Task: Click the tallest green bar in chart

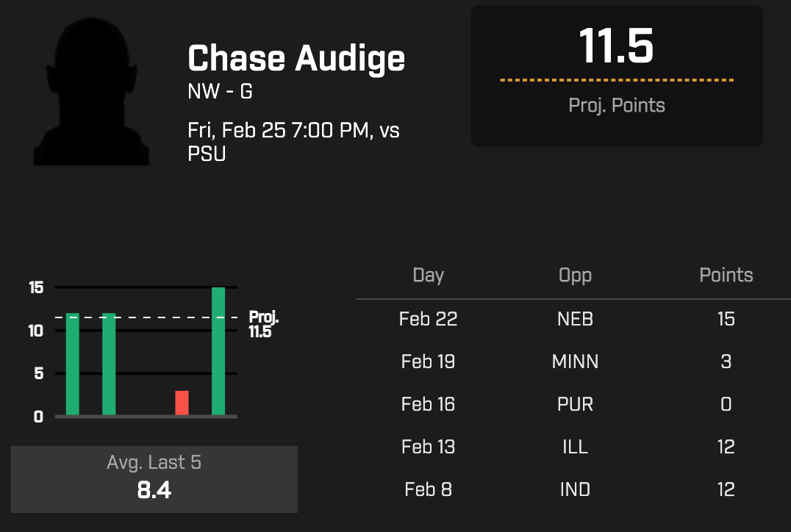Action: [218, 351]
